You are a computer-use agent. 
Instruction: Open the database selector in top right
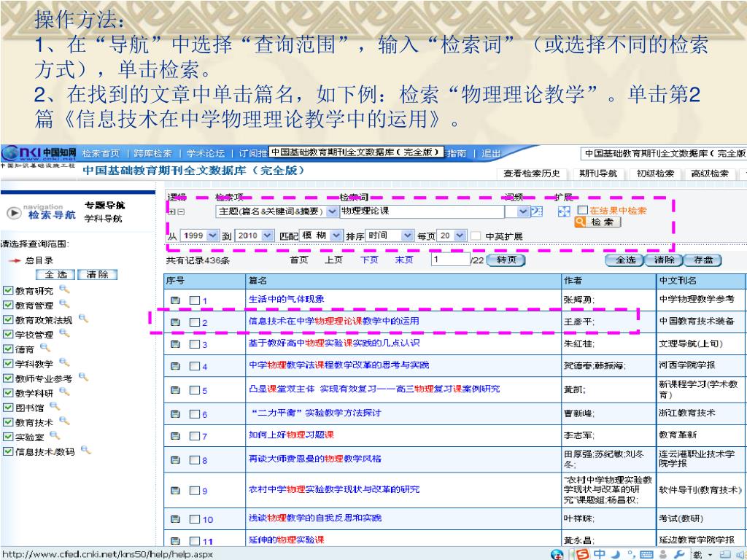point(664,153)
